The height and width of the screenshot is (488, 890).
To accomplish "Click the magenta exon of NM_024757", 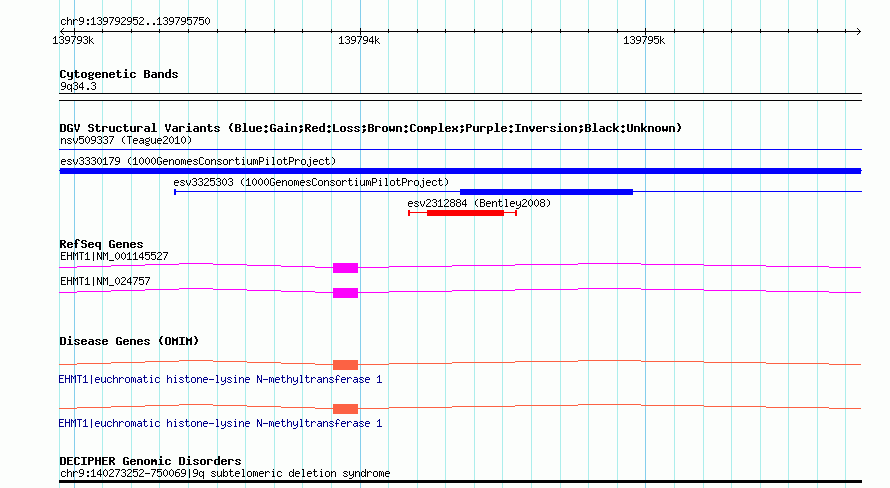I will pos(345,293).
